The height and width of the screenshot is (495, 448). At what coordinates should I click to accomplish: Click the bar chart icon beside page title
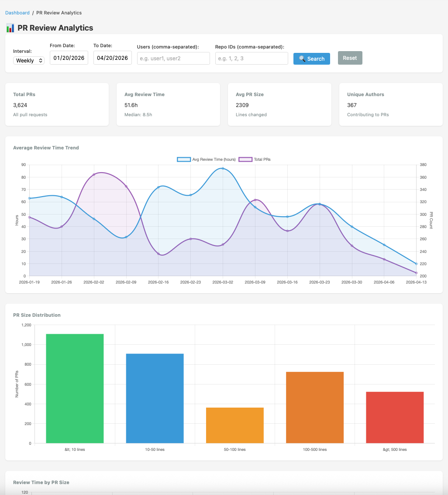(10, 28)
